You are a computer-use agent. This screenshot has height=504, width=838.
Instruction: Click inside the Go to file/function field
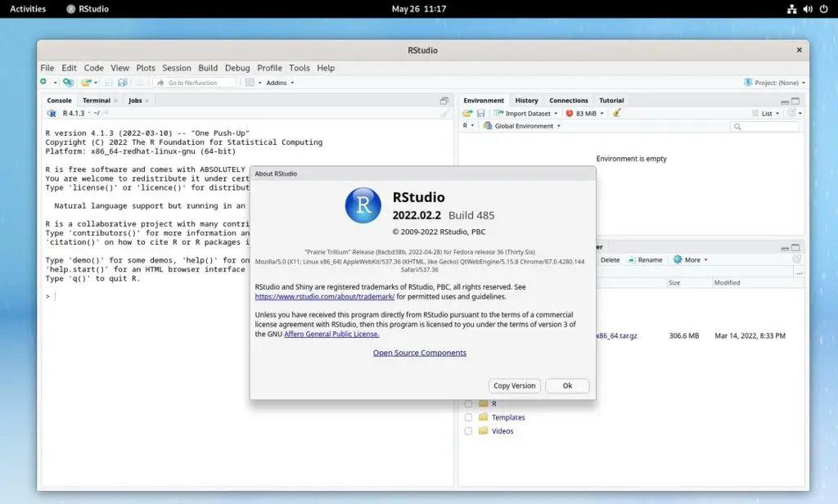pyautogui.click(x=196, y=82)
